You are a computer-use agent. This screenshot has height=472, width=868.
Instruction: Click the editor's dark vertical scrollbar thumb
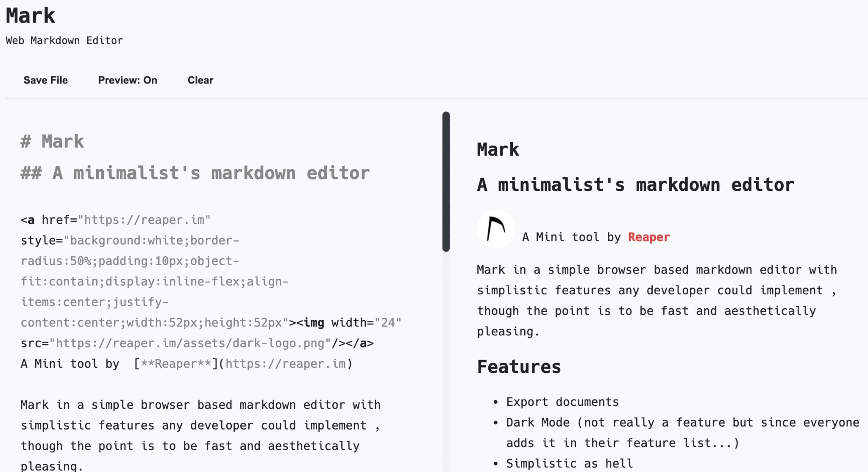446,182
